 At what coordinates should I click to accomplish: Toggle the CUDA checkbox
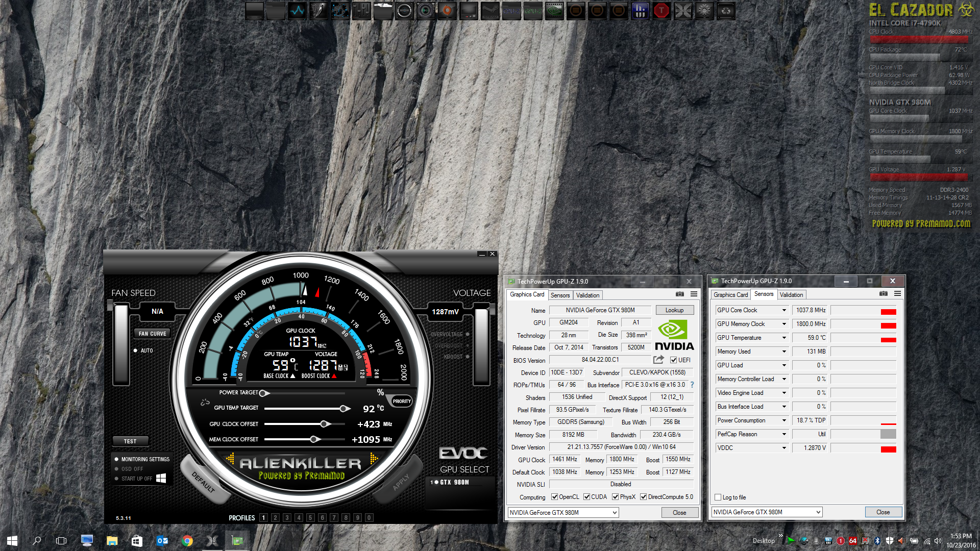click(x=587, y=497)
